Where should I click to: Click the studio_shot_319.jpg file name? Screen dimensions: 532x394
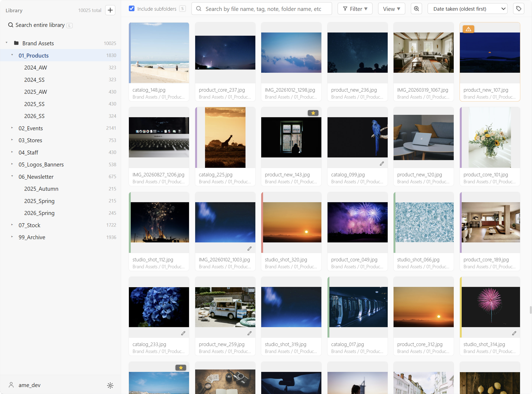coord(285,344)
